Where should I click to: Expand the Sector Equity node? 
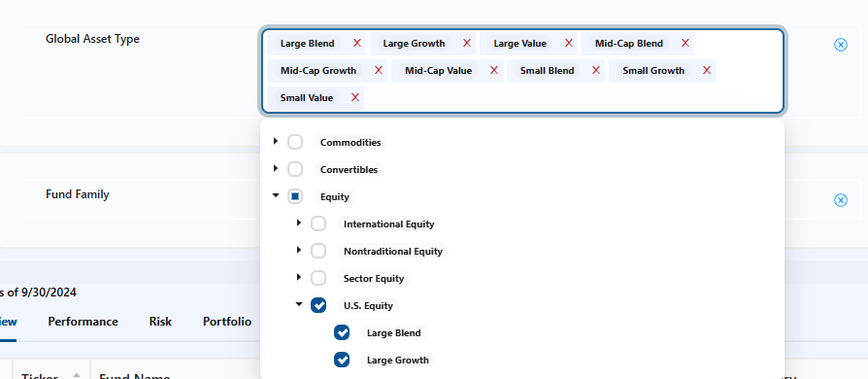click(298, 277)
